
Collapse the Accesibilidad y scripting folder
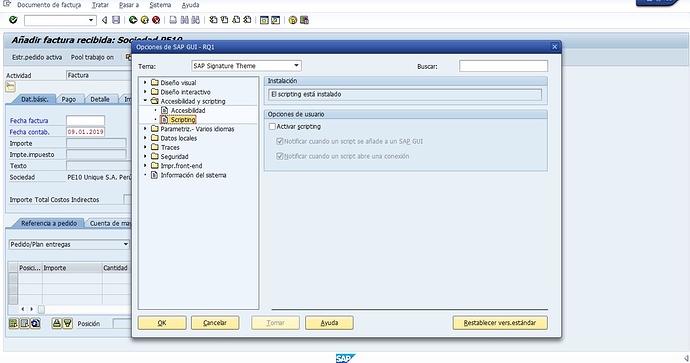pyautogui.click(x=145, y=101)
